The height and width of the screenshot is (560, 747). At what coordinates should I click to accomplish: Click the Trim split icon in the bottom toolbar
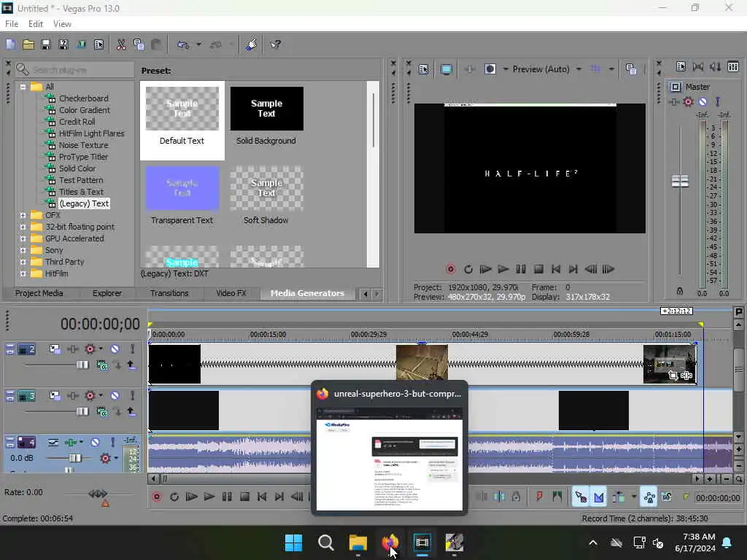499,497
